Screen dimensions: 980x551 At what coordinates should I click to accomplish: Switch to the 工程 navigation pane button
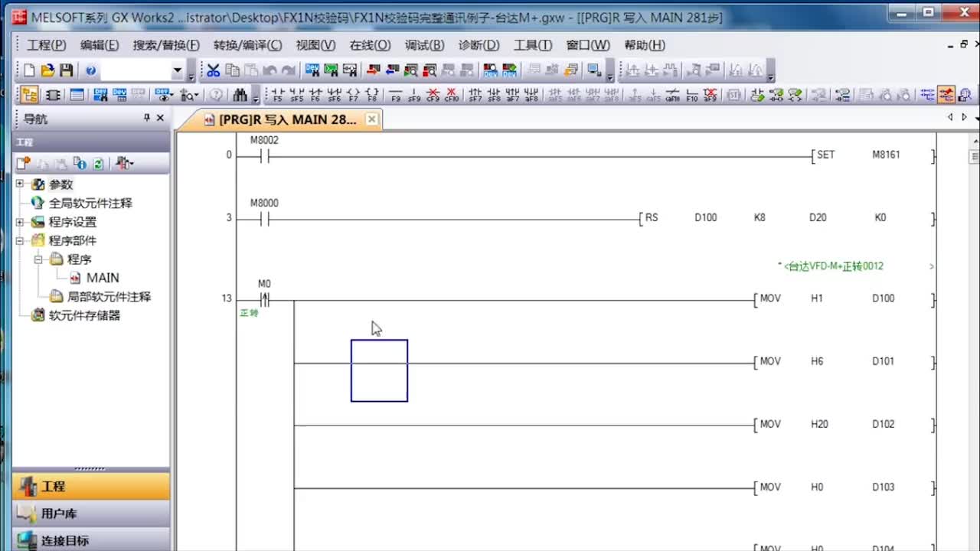point(90,486)
